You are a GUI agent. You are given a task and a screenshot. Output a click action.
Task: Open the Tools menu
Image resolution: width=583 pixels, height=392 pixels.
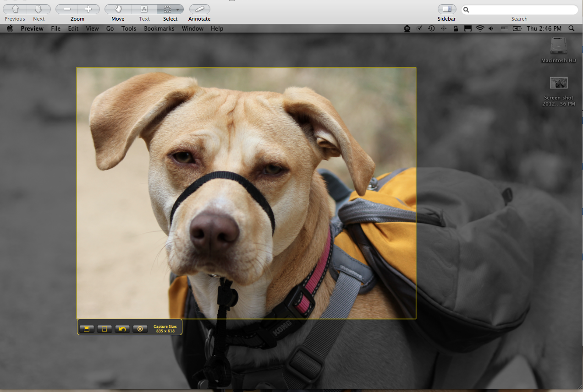pos(129,28)
